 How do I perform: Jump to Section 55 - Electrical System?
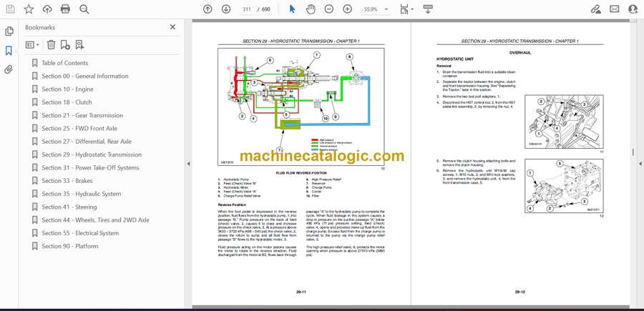80,233
